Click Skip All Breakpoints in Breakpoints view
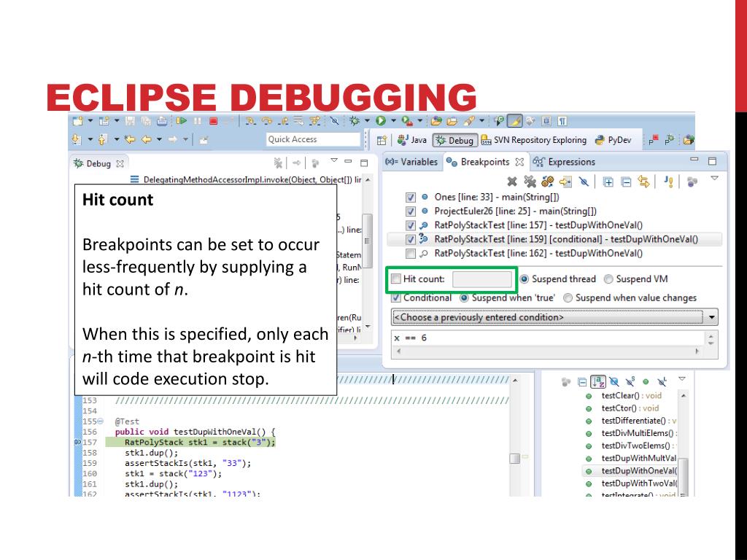 coord(584,182)
